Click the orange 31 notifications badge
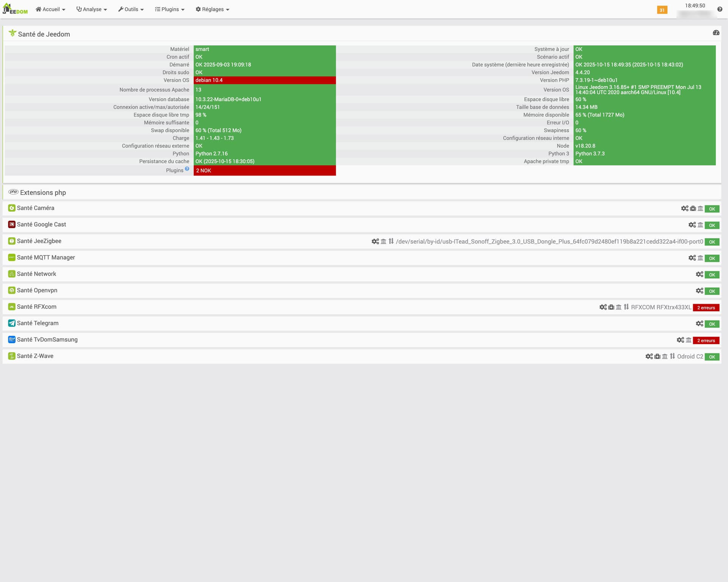This screenshot has height=582, width=728. click(662, 10)
